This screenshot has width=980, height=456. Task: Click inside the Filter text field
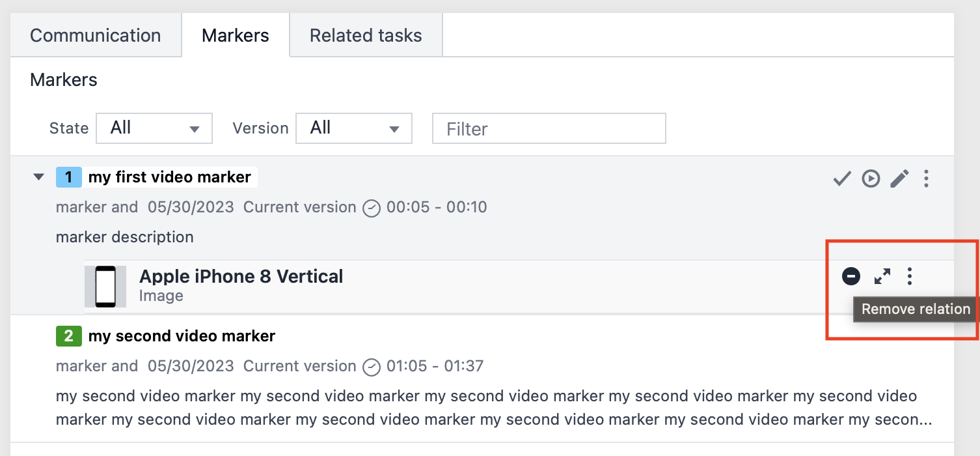[549, 128]
